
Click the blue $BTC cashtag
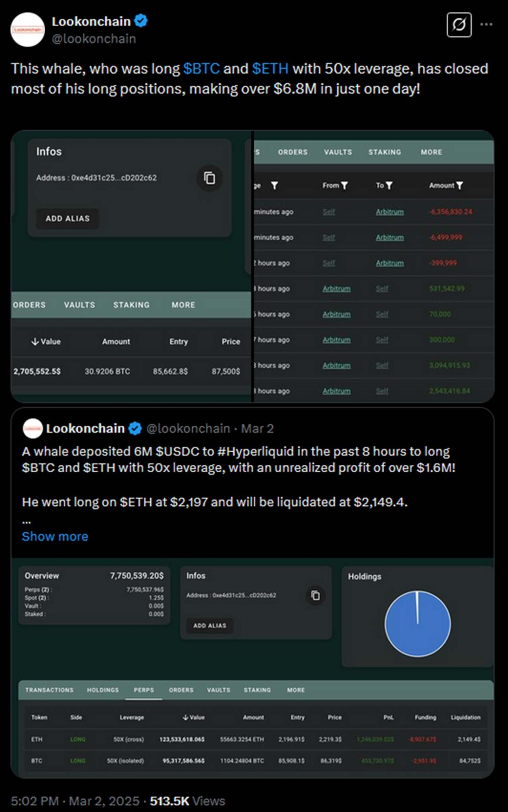click(x=201, y=69)
